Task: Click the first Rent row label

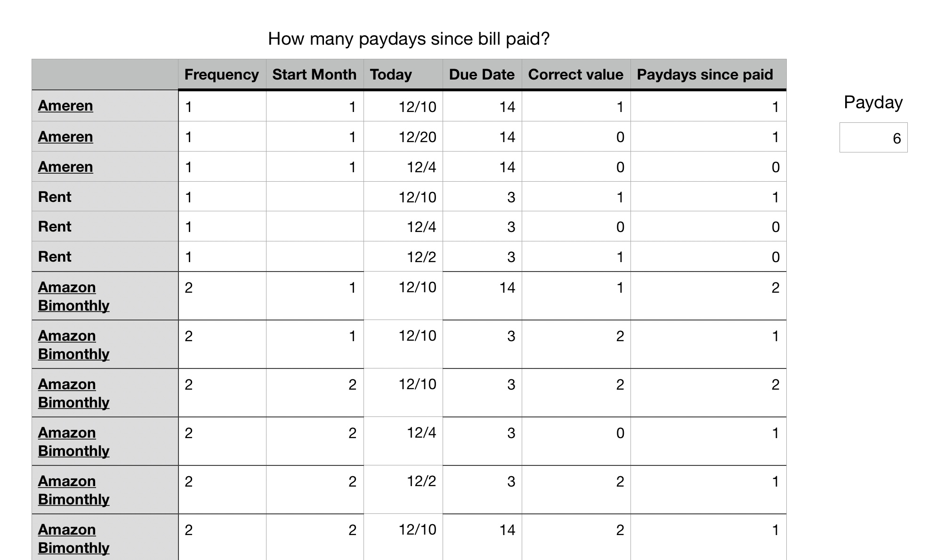Action: [x=55, y=197]
